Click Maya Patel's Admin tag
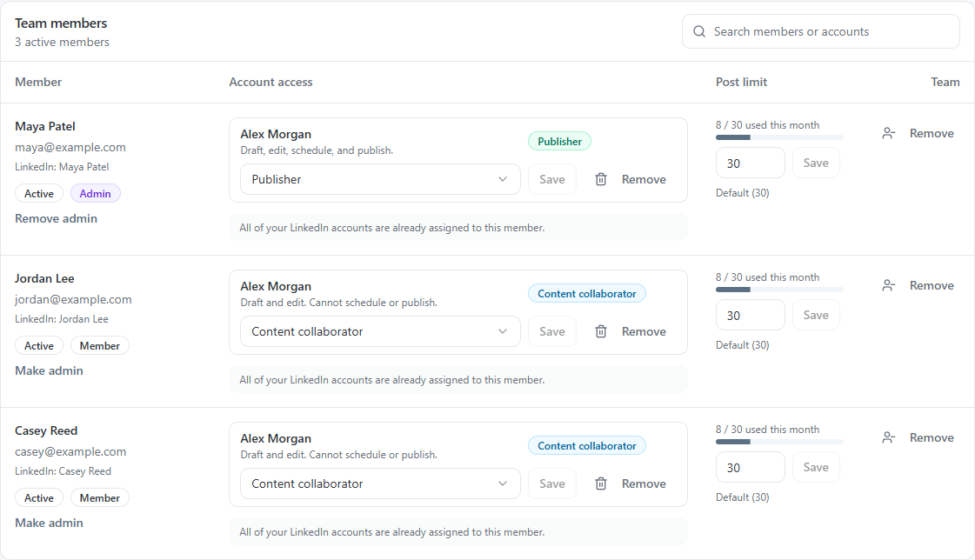Image resolution: width=975 pixels, height=560 pixels. pyautogui.click(x=95, y=193)
